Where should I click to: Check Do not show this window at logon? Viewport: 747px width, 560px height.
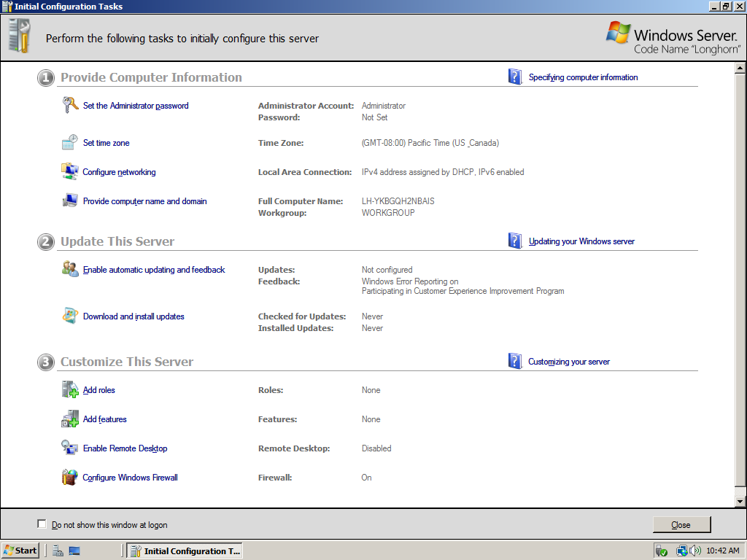[x=42, y=524]
